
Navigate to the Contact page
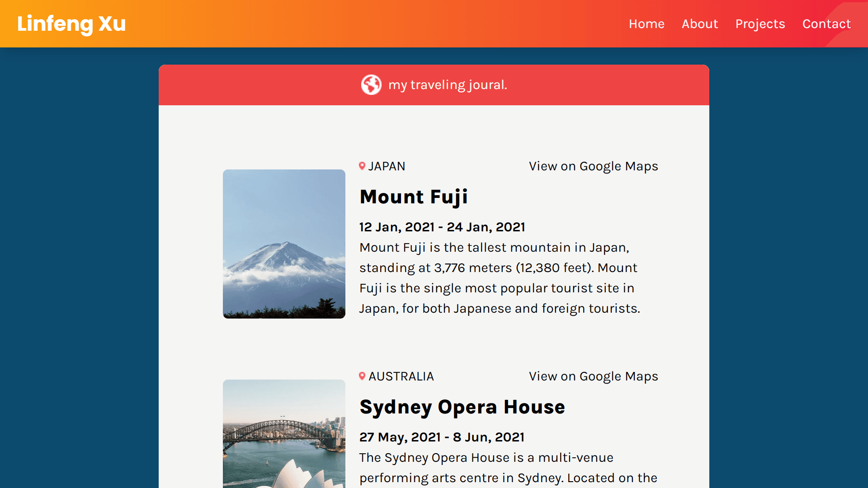tap(826, 24)
